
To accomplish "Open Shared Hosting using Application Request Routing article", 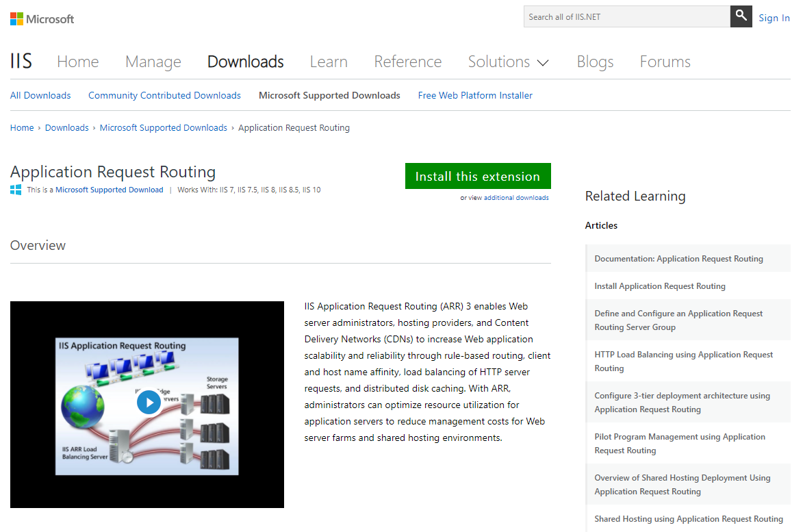I will point(688,519).
